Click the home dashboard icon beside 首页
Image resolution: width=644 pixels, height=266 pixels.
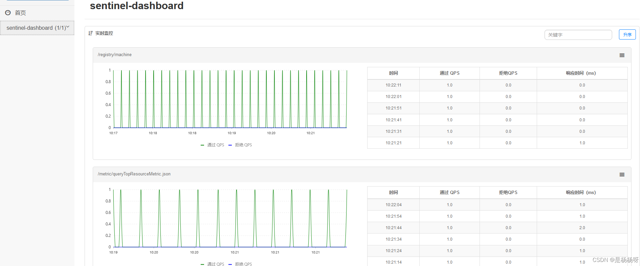8,13
